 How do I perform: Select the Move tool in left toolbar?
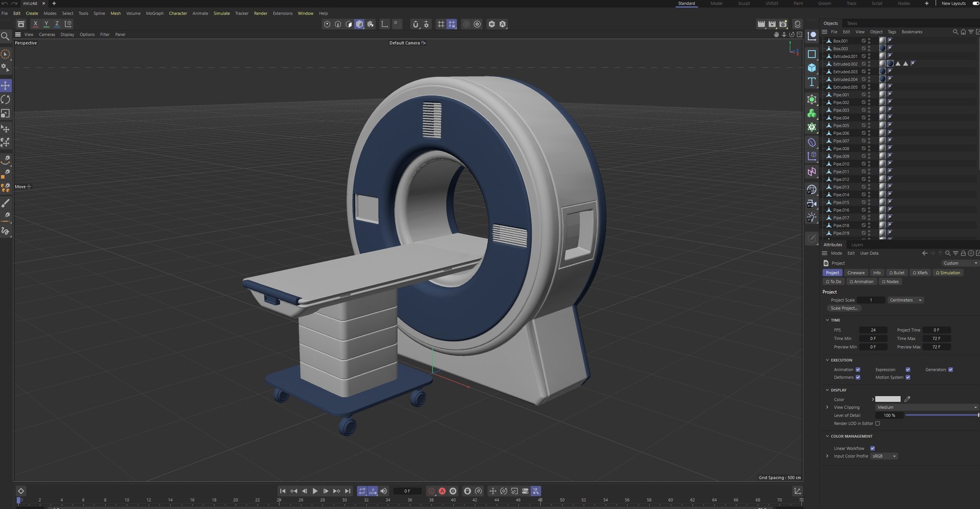coord(6,85)
